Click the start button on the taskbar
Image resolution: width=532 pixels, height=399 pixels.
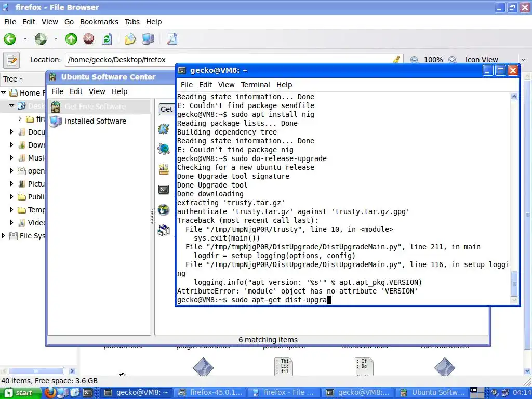(21, 393)
